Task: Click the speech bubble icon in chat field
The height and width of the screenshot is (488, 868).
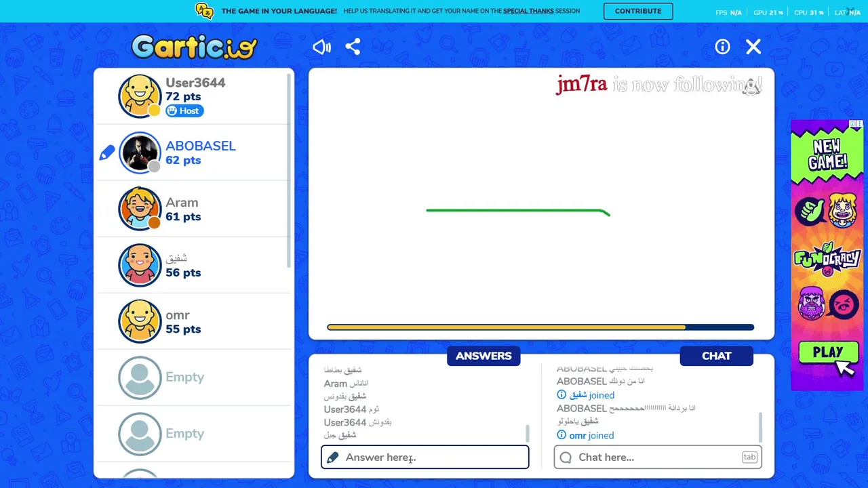Action: [x=566, y=457]
